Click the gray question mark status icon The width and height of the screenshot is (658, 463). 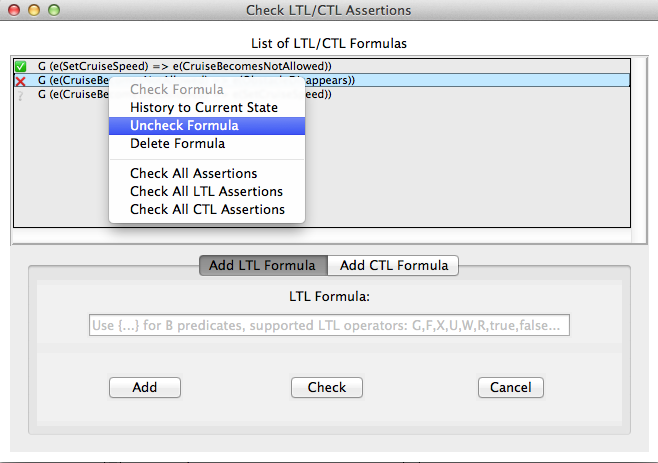point(20,95)
